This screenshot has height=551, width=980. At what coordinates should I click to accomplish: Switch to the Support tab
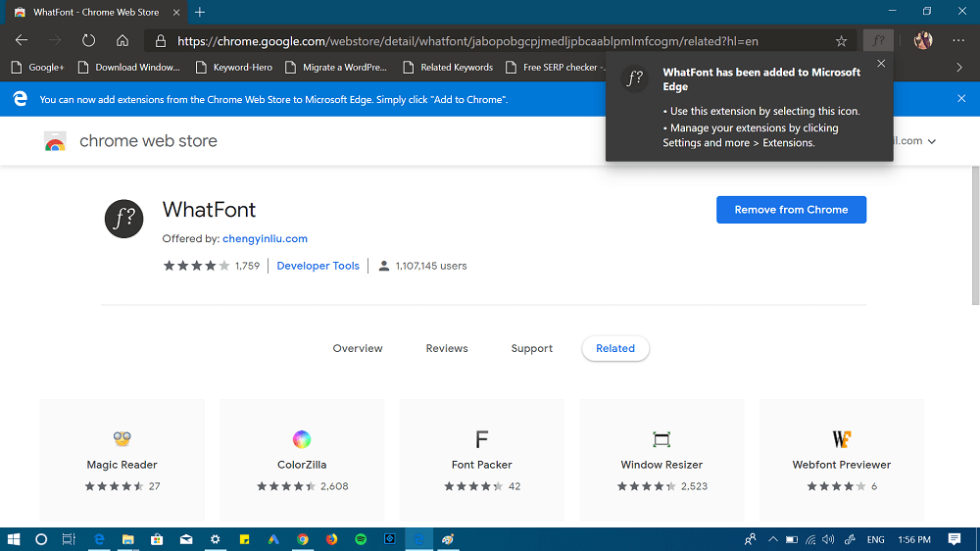[532, 348]
